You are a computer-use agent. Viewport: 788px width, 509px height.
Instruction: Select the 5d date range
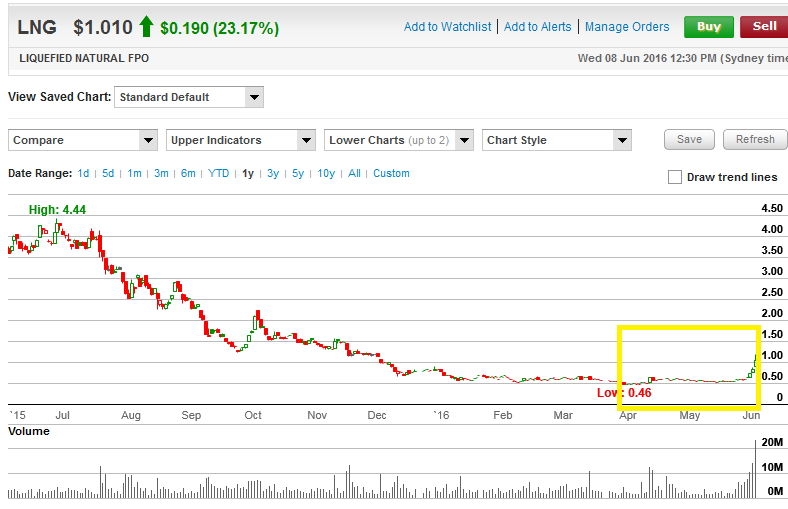pyautogui.click(x=108, y=173)
